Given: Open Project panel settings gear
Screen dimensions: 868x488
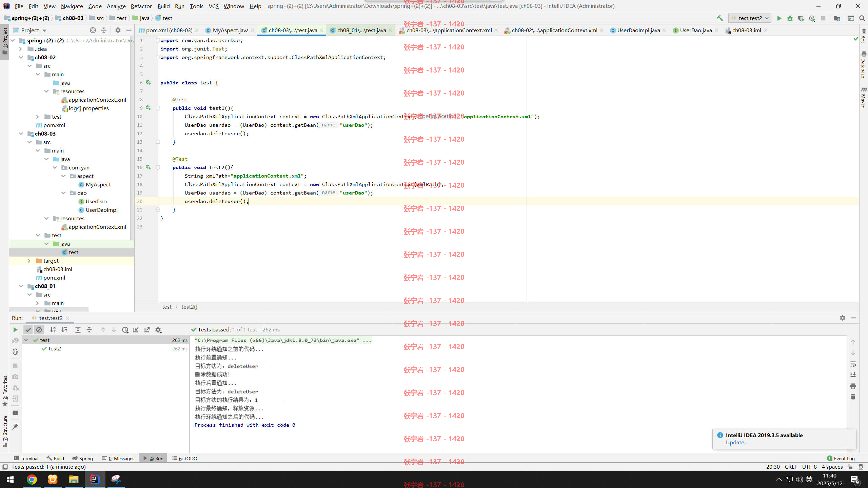Looking at the screenshot, I should (x=118, y=30).
